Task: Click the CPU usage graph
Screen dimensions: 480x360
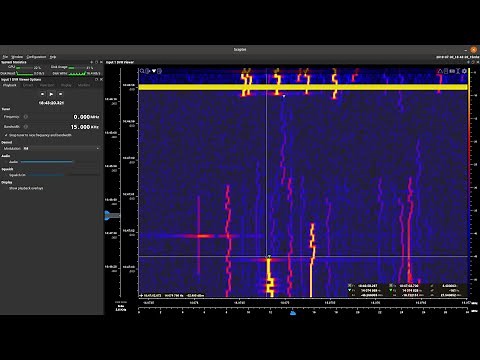Action: (25, 68)
